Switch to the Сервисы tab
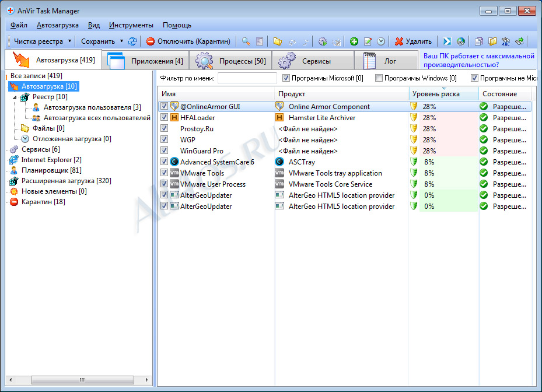The width and height of the screenshot is (542, 392). coord(313,61)
